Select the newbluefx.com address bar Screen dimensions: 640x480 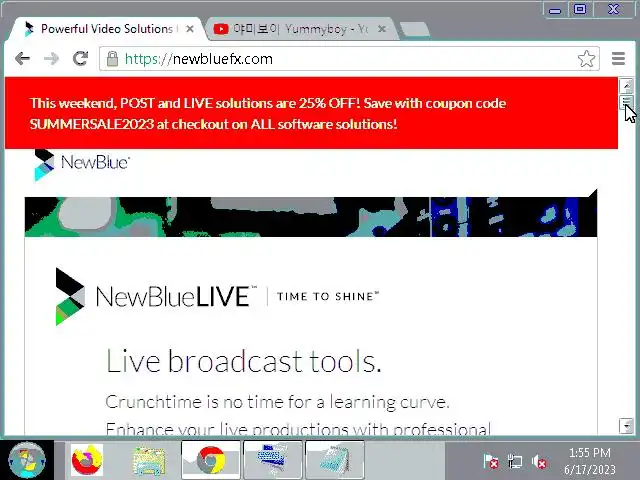[x=349, y=59]
